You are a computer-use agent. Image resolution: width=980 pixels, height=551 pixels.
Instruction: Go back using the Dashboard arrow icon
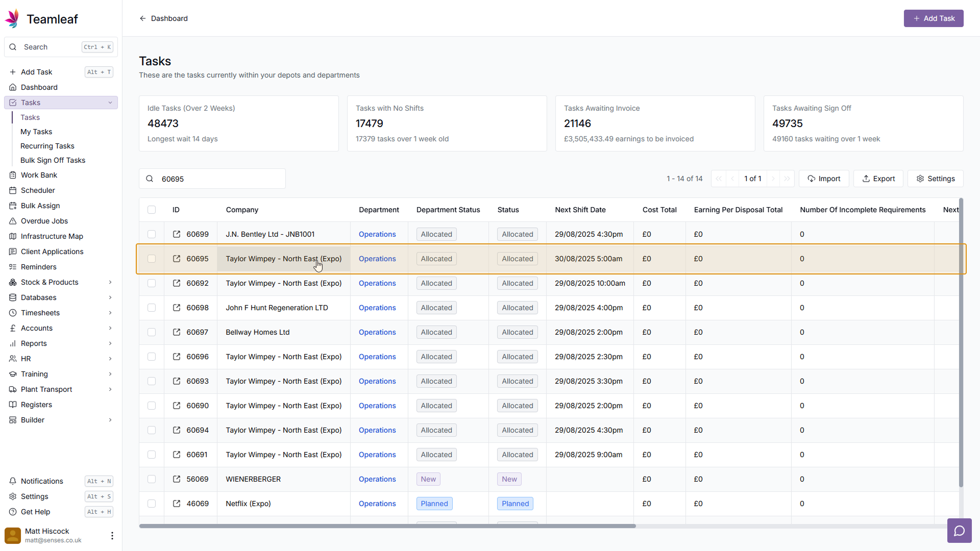(143, 18)
